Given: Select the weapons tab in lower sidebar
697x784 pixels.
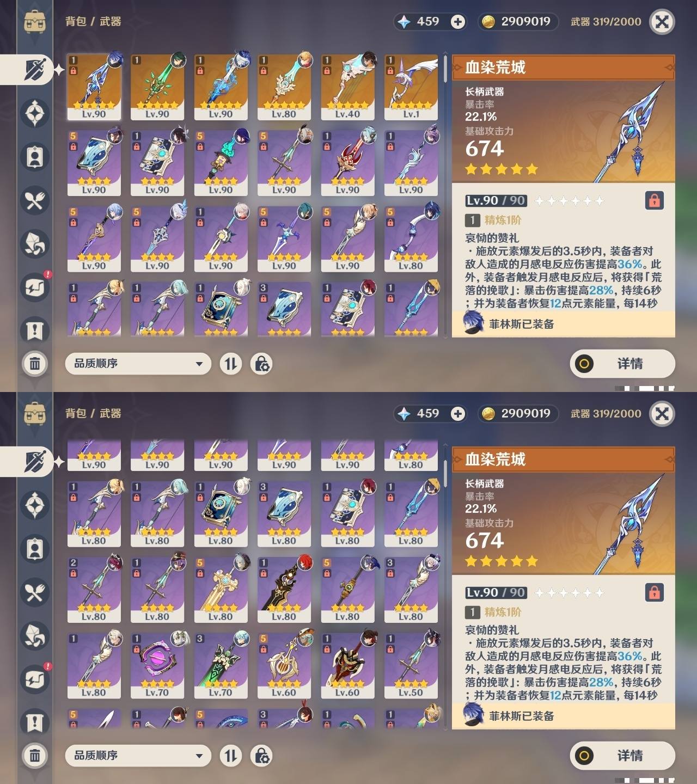Looking at the screenshot, I should (x=34, y=462).
